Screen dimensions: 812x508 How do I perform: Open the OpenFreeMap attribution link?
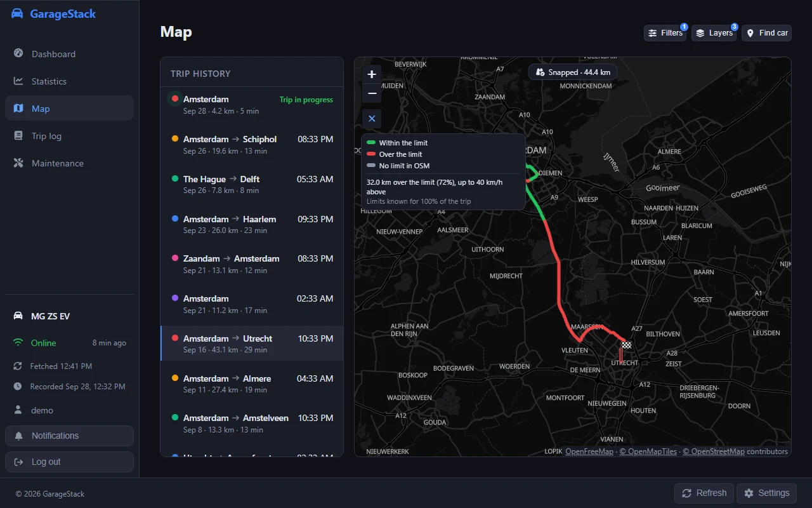(589, 451)
